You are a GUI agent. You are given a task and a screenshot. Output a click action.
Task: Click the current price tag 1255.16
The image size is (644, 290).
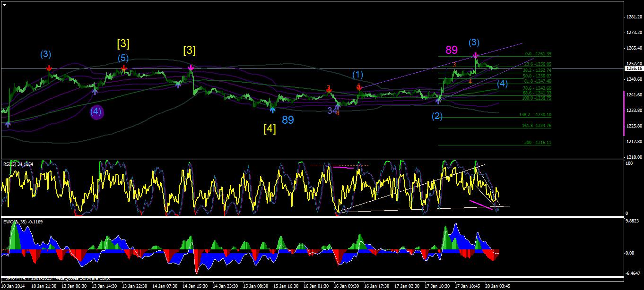point(633,68)
